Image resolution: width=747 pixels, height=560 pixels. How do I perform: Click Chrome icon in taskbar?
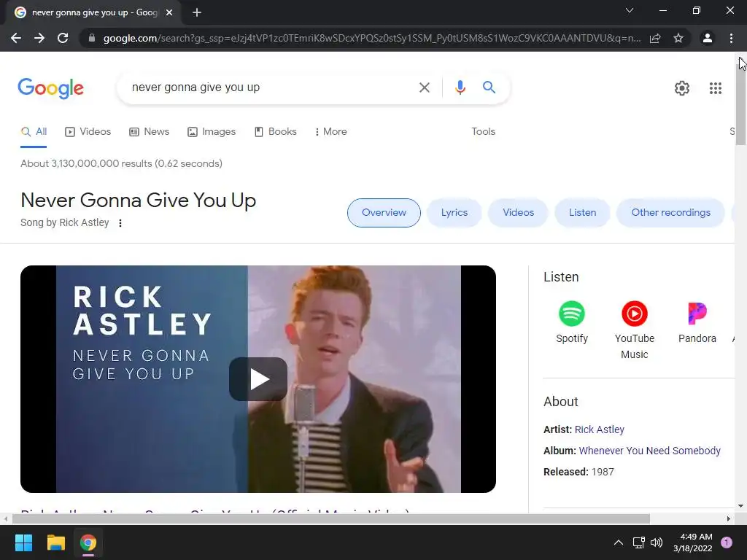[x=88, y=542]
